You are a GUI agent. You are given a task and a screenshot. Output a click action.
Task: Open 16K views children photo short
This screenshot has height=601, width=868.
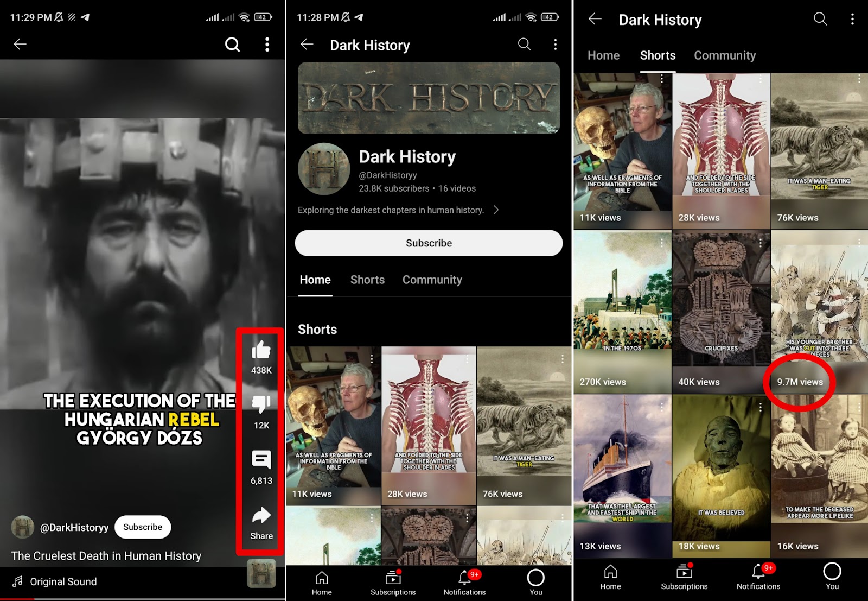pyautogui.click(x=819, y=477)
